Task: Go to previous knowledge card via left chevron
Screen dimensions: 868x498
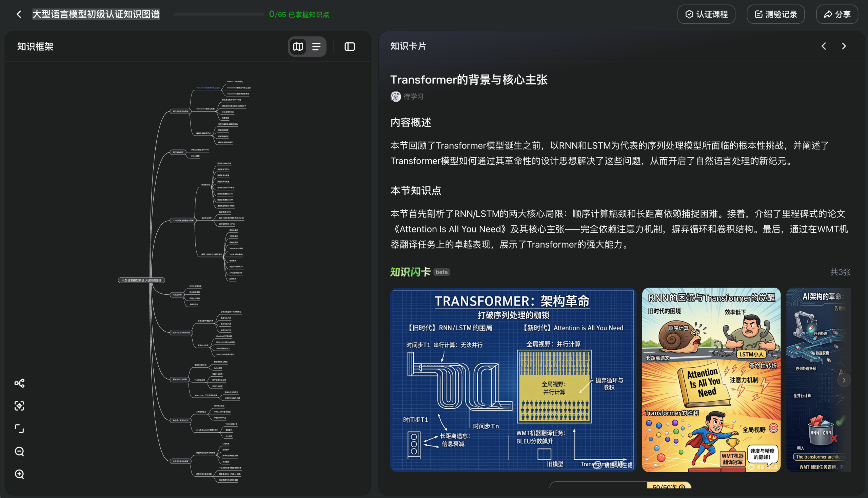Action: pyautogui.click(x=824, y=46)
